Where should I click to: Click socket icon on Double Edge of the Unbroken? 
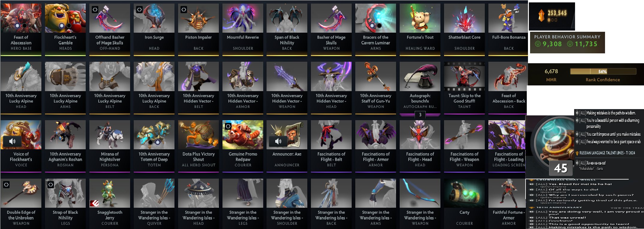pyautogui.click(x=6, y=185)
